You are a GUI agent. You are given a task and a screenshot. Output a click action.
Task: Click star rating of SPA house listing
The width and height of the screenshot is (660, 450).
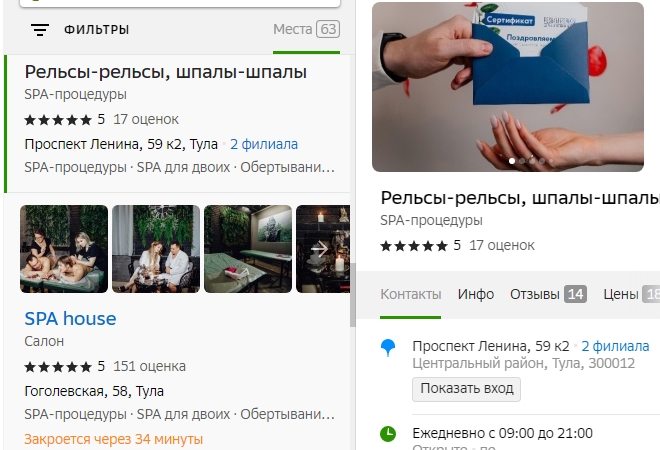click(x=58, y=367)
